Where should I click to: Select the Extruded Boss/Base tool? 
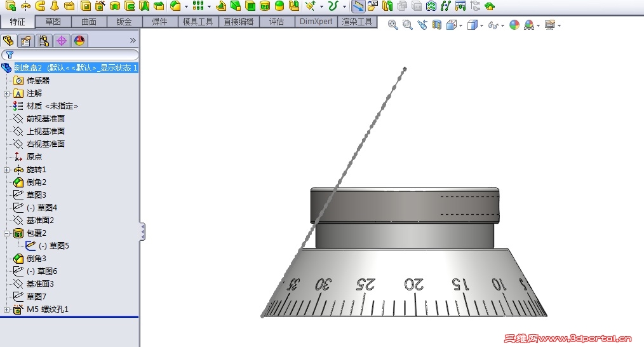point(11,6)
